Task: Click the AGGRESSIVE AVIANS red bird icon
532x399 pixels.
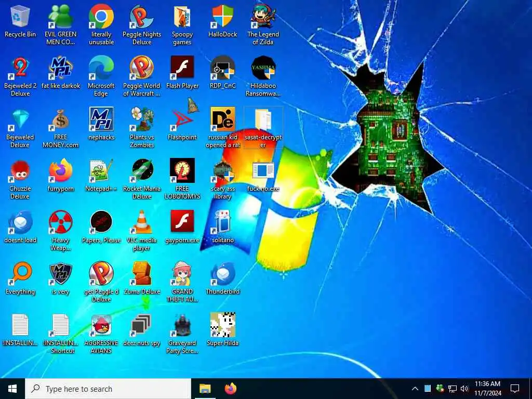Action: [x=101, y=334]
